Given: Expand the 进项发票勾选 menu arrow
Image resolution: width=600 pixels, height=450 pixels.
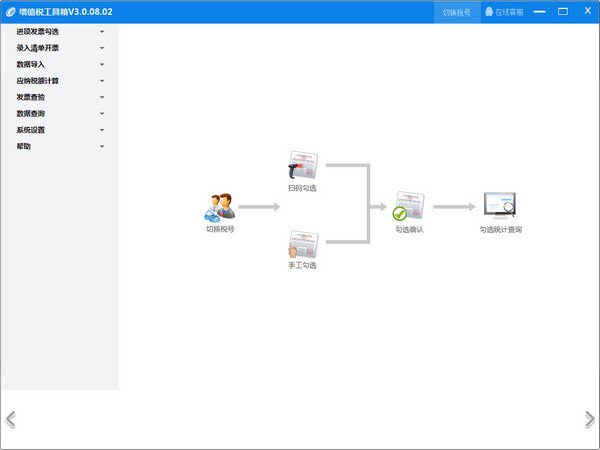Looking at the screenshot, I should 102,32.
